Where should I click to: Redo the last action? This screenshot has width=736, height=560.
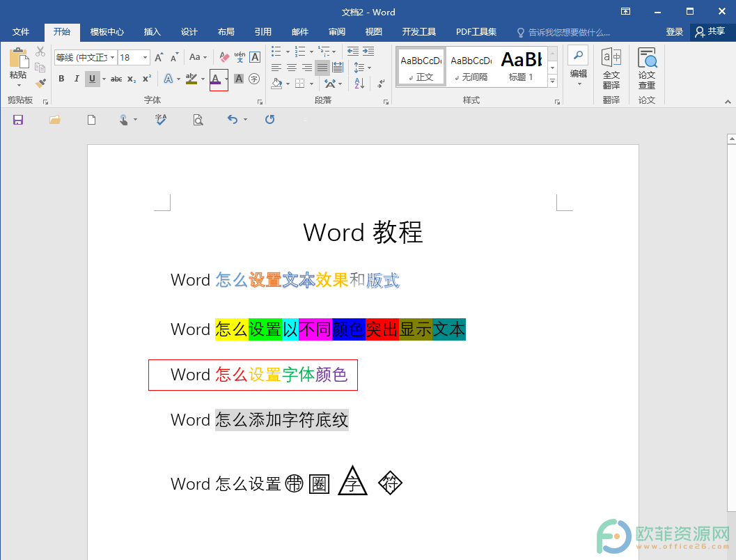pyautogui.click(x=269, y=120)
